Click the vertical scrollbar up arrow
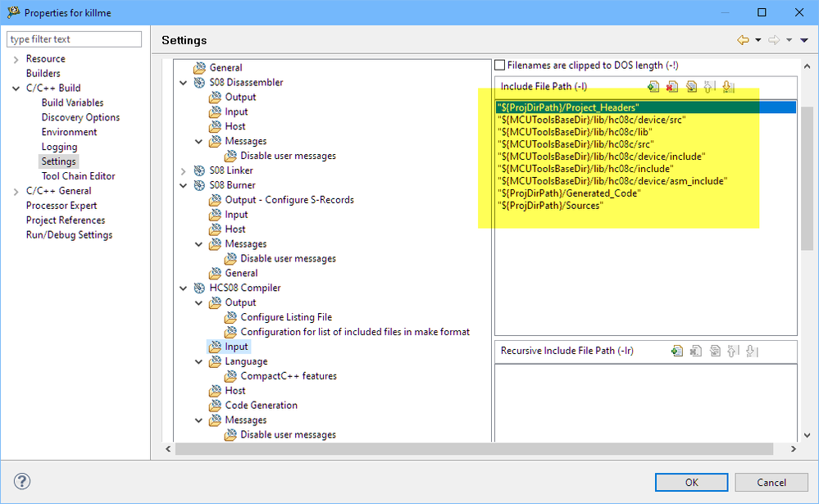This screenshot has width=819, height=504. pos(807,66)
